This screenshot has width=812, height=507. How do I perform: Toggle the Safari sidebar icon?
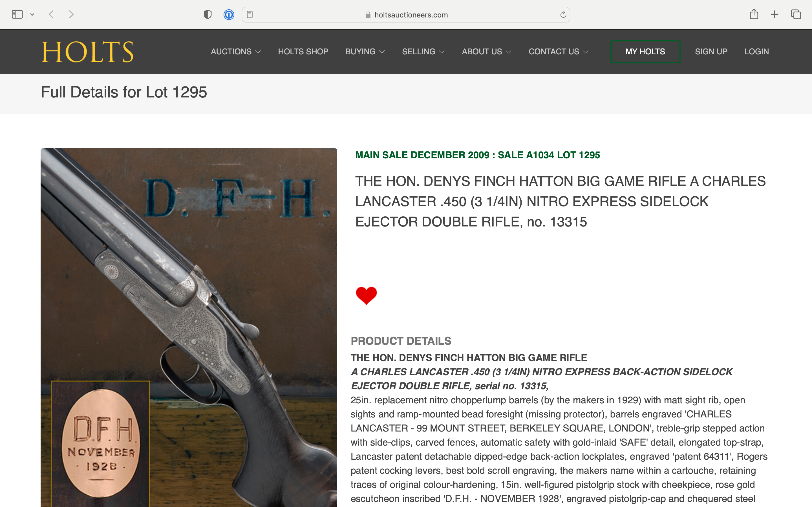pos(17,14)
